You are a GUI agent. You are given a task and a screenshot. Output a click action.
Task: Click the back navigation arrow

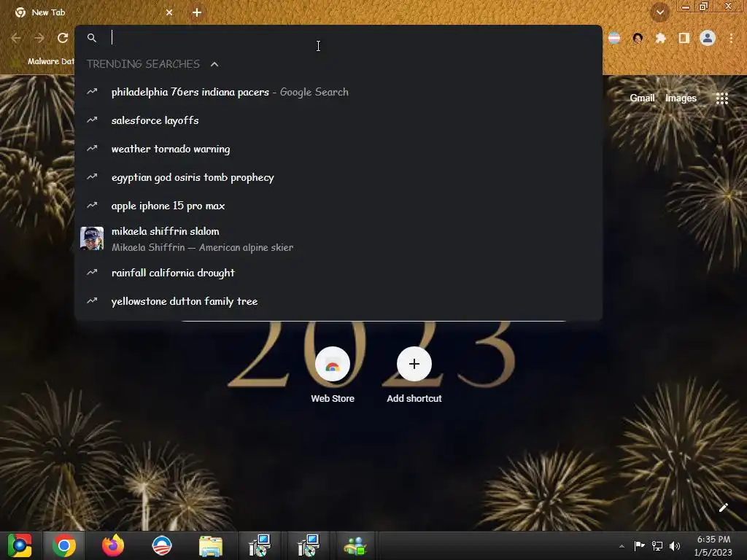(16, 38)
